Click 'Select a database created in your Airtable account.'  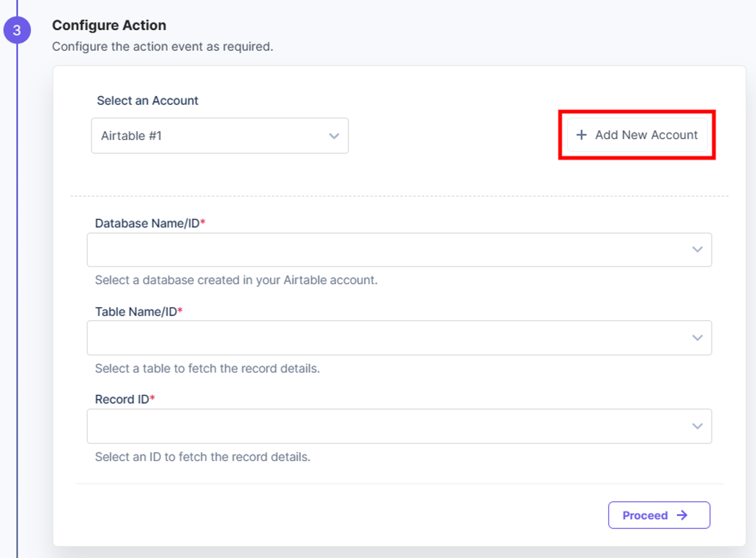(x=236, y=280)
